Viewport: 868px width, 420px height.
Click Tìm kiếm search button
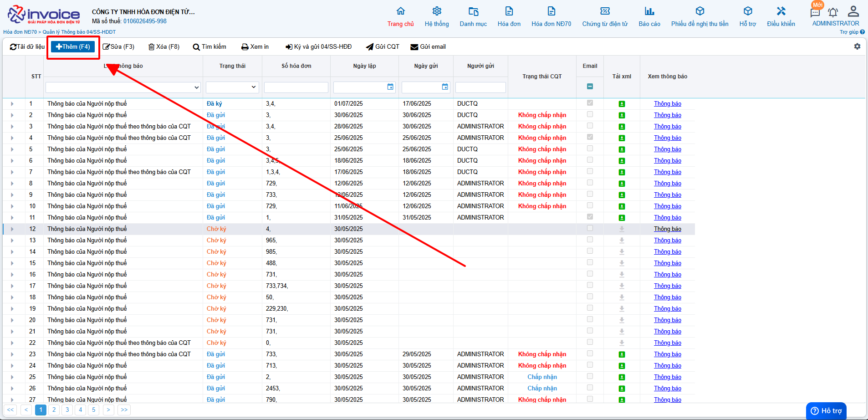coord(209,46)
